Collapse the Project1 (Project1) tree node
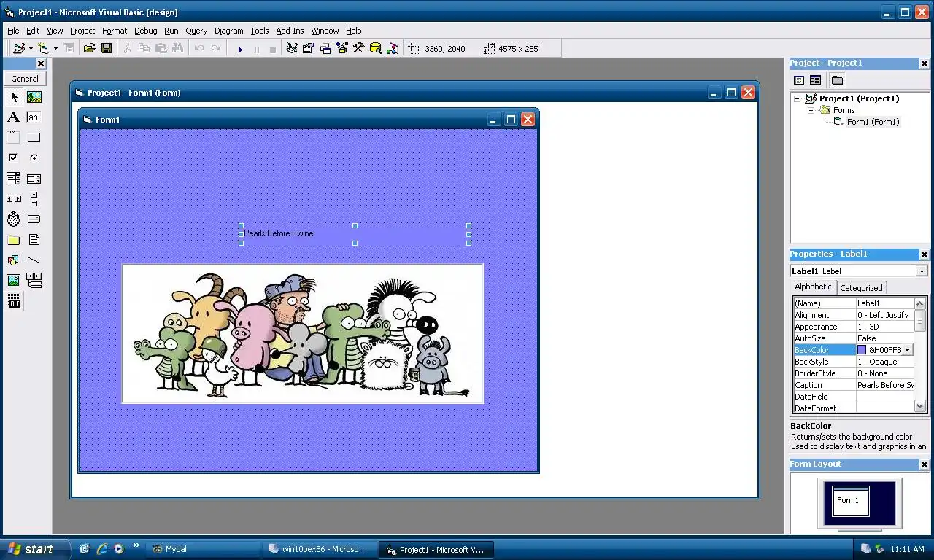 click(x=798, y=98)
